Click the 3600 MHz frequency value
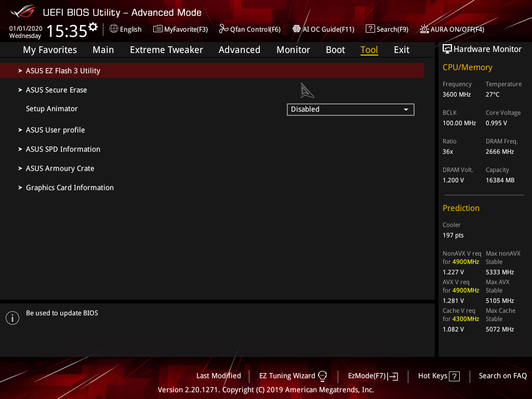532x399 pixels. pos(456,95)
